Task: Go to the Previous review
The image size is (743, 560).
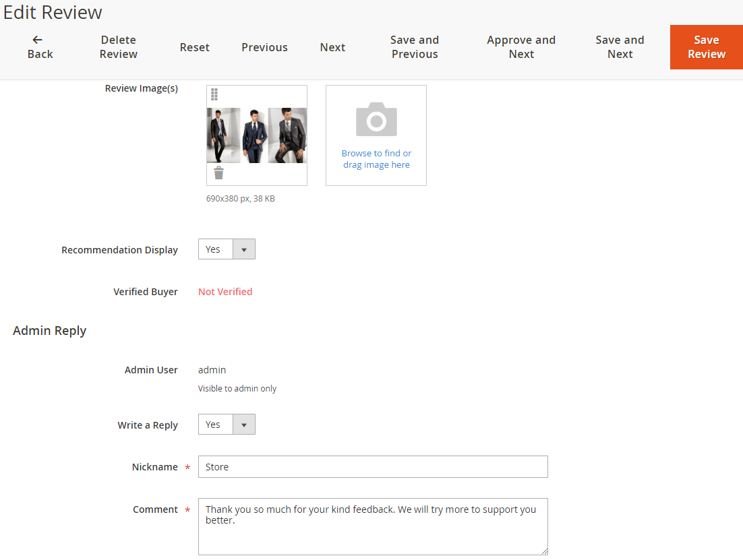Action: (264, 47)
